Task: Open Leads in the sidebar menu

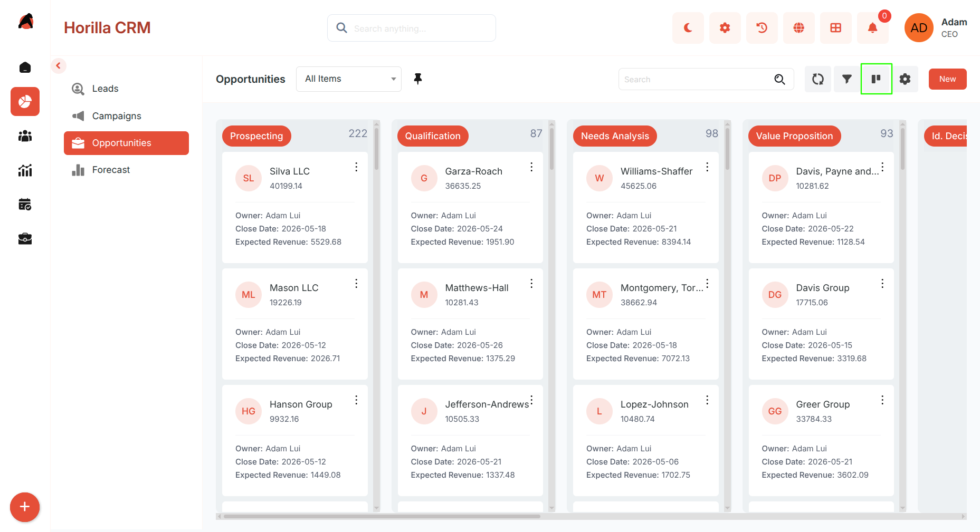Action: (x=126, y=89)
